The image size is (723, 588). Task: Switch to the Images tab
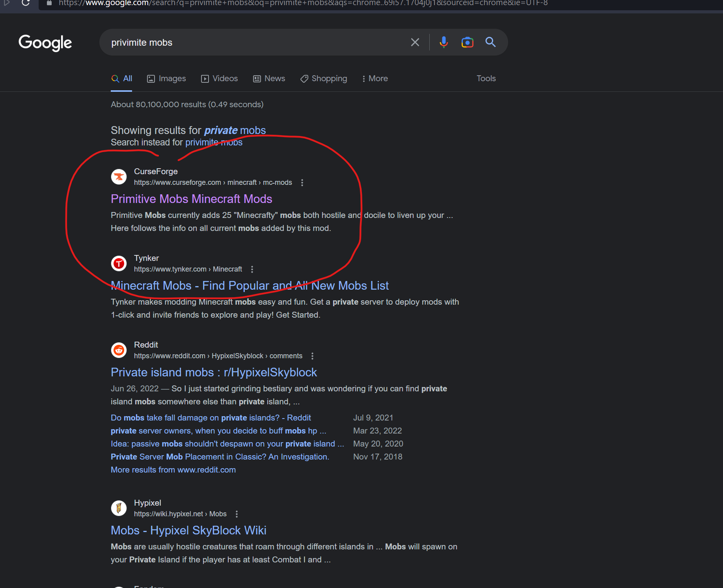(166, 79)
